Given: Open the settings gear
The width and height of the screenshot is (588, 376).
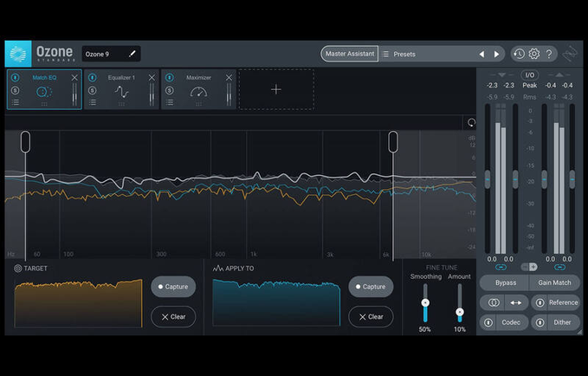Looking at the screenshot, I should tap(534, 54).
